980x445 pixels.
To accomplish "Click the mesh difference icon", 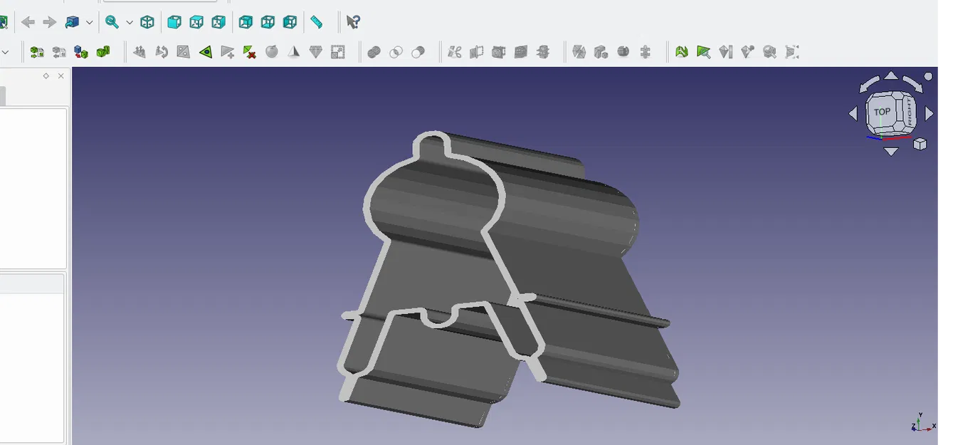I will point(418,52).
